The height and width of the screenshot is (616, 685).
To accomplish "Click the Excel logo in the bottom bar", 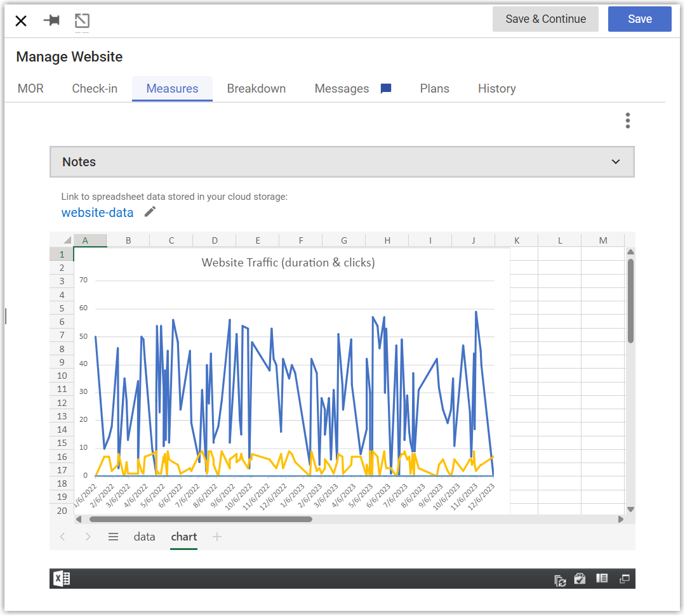I will pos(62,579).
